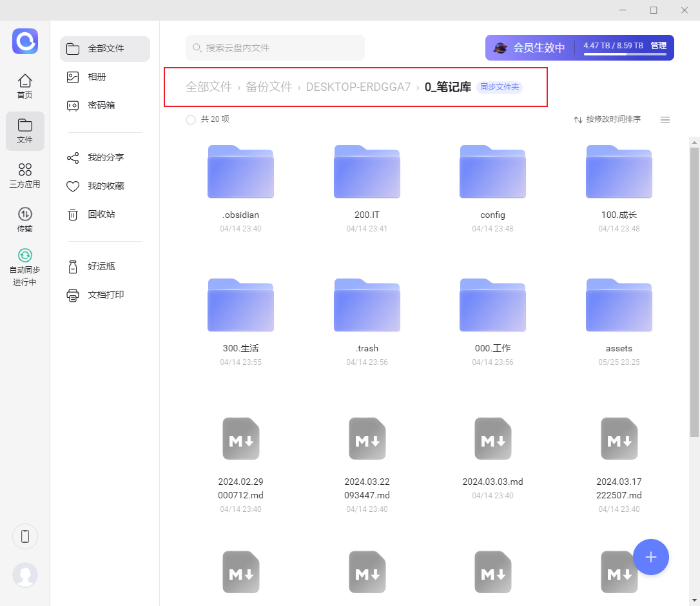
Task: Open the user avatar profile
Action: pyautogui.click(x=25, y=575)
